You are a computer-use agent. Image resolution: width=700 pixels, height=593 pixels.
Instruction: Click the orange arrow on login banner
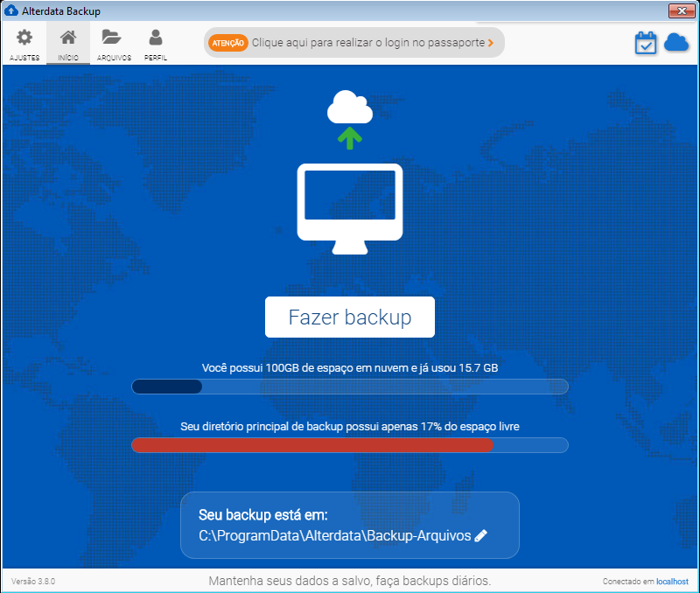(x=491, y=43)
